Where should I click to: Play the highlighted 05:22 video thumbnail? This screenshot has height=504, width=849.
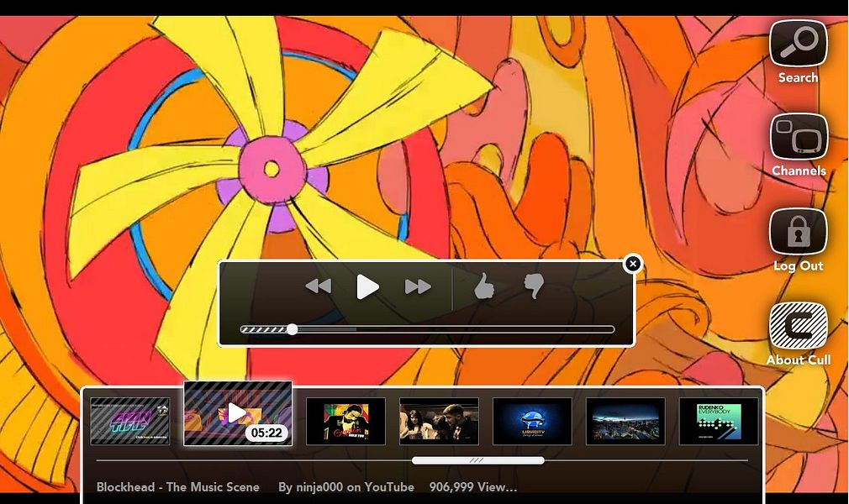coord(237,413)
